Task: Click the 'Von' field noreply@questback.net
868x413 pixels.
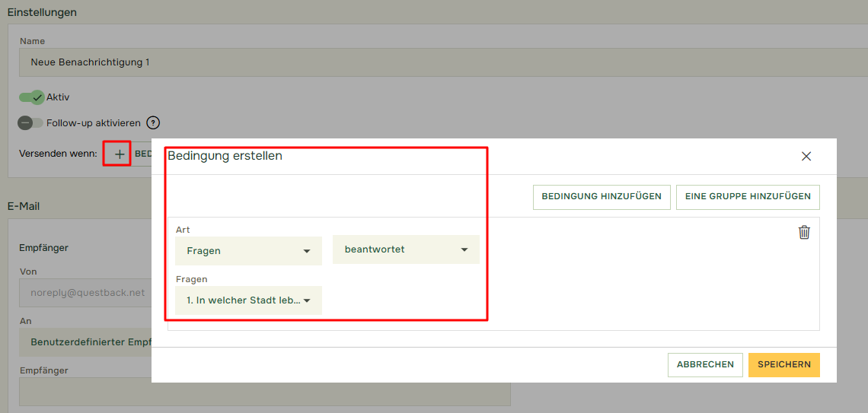Action: coord(85,292)
